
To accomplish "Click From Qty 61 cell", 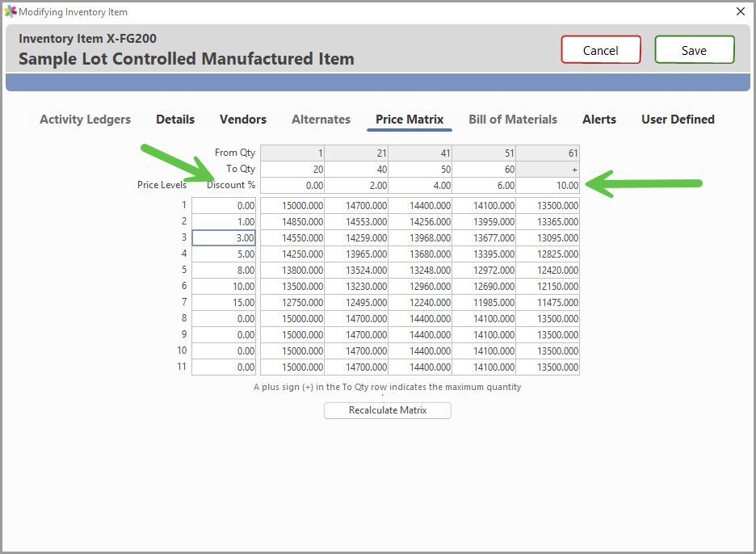I will click(548, 153).
